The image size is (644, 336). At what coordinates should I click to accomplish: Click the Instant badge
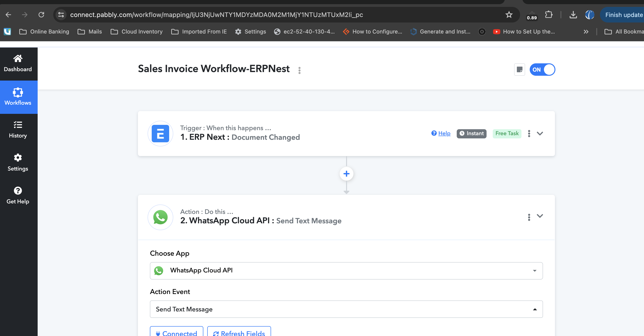[471, 134]
